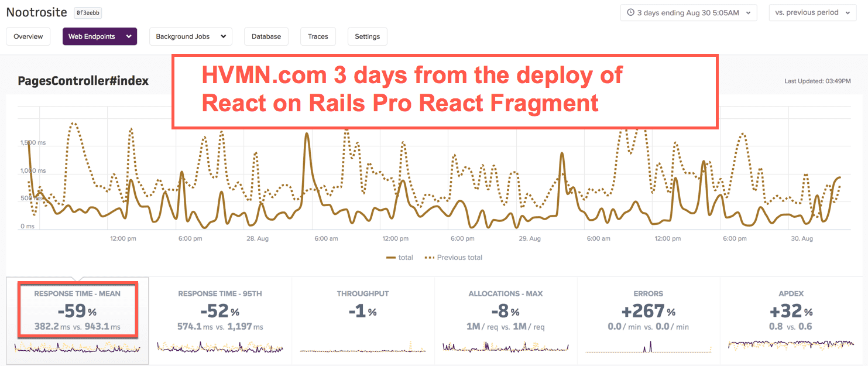Switch to the Database tab
The height and width of the screenshot is (366, 868).
pyautogui.click(x=266, y=36)
